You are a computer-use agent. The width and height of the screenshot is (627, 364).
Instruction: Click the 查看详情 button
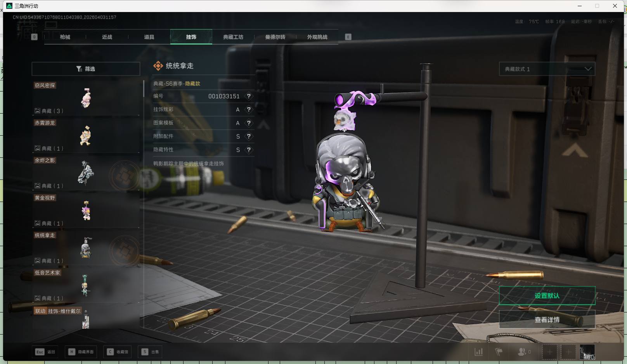(547, 319)
